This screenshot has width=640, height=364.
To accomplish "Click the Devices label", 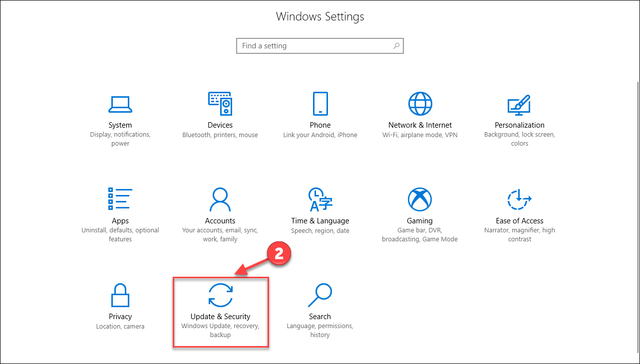I will (220, 125).
